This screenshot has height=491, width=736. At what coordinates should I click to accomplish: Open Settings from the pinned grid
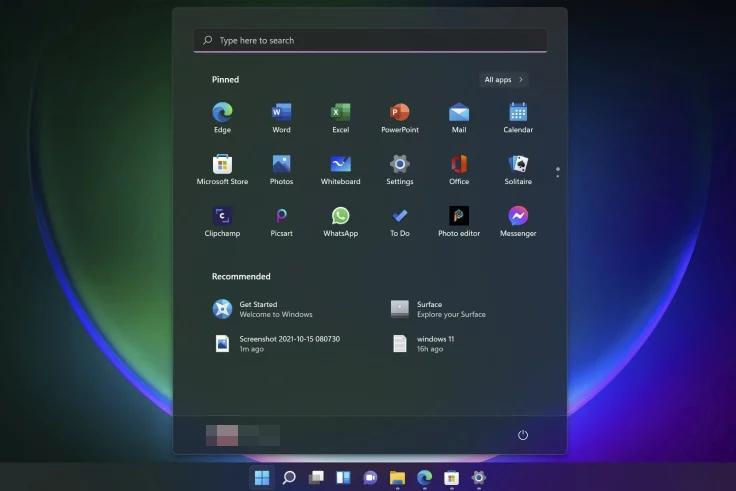click(399, 169)
